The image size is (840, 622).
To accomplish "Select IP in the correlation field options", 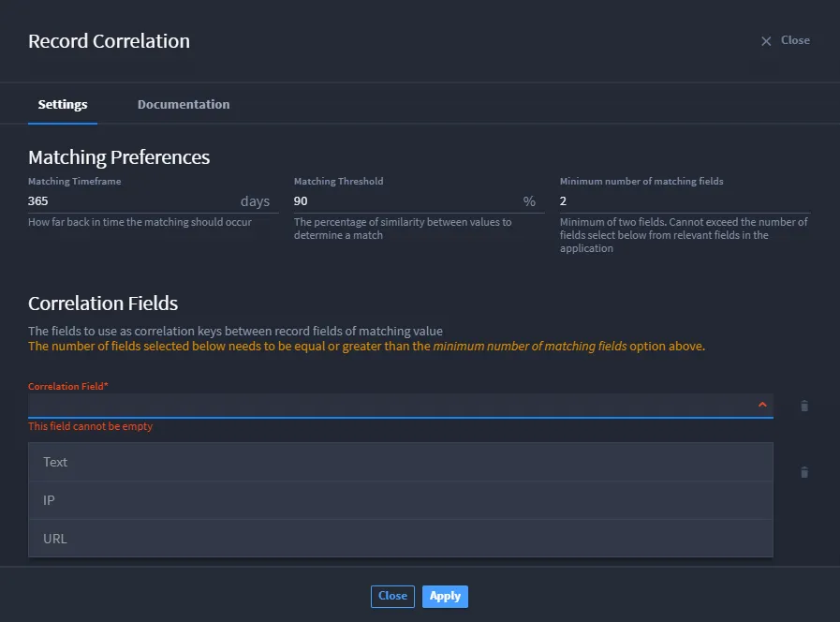I will pyautogui.click(x=401, y=500).
